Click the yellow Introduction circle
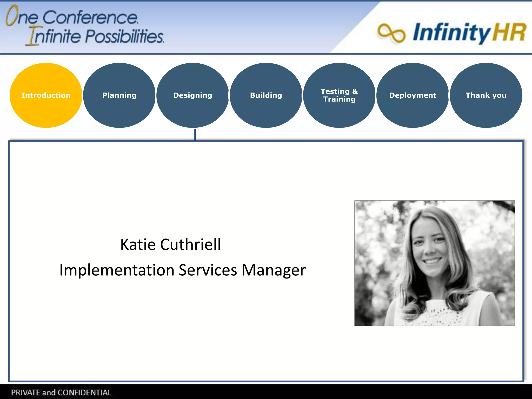Screen dimensions: 532x399 (46, 95)
